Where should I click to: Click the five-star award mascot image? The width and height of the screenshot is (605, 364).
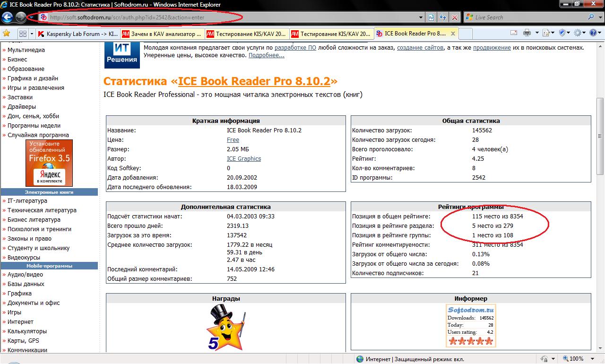226,328
